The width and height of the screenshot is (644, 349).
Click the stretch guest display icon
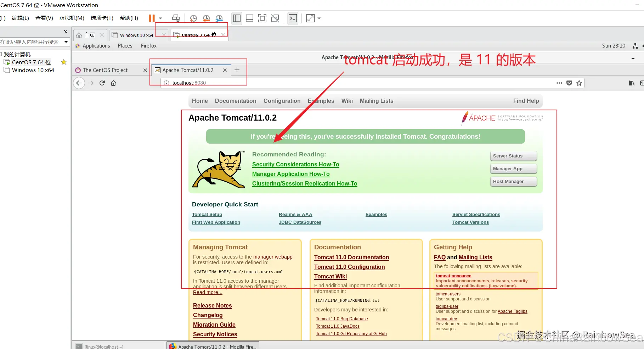click(x=310, y=18)
